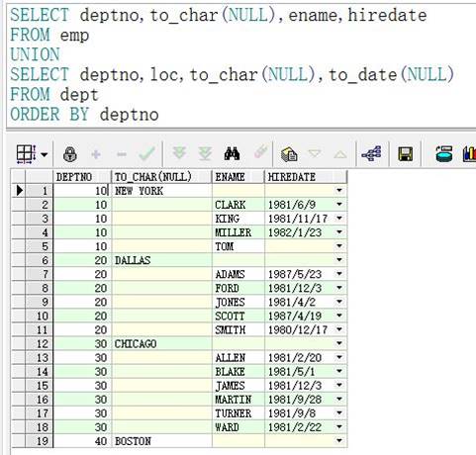This screenshot has height=455, width=476.
Task: Open date dropdown in the ADAMS row
Action: point(339,274)
